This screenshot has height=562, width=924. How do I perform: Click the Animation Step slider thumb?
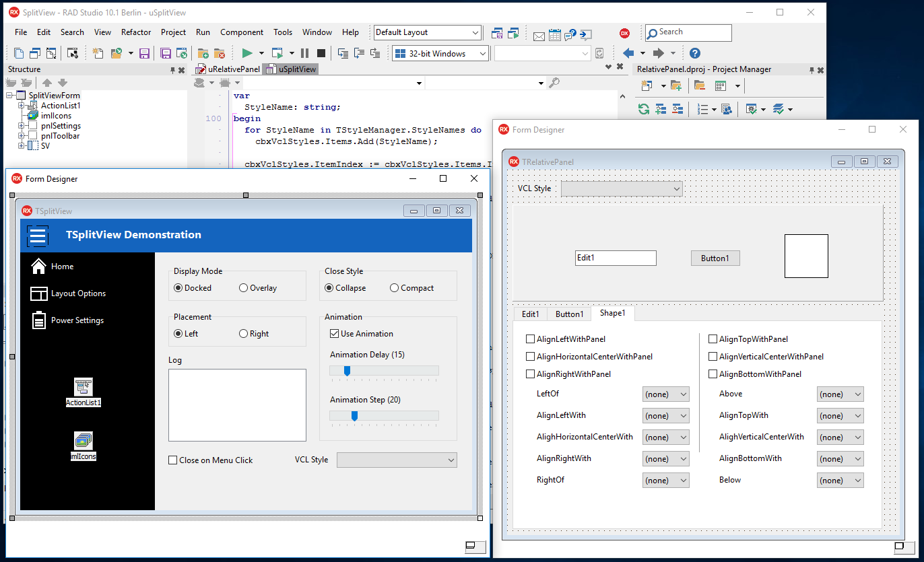(354, 416)
